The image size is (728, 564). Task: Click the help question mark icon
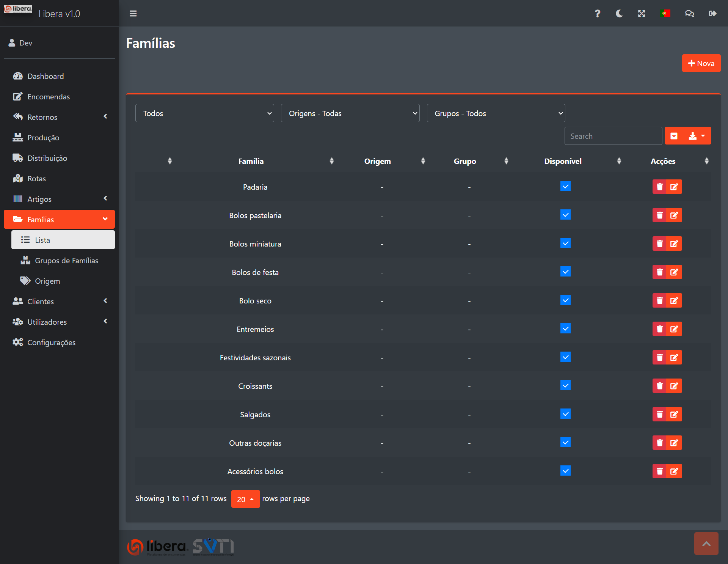pos(597,14)
